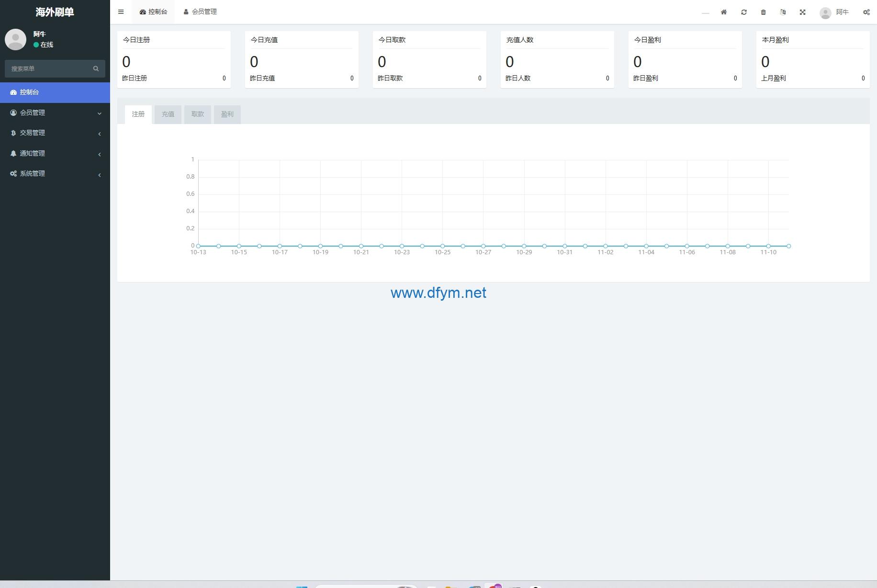Click the 昨日取款 label
Image resolution: width=877 pixels, height=588 pixels.
pos(390,79)
